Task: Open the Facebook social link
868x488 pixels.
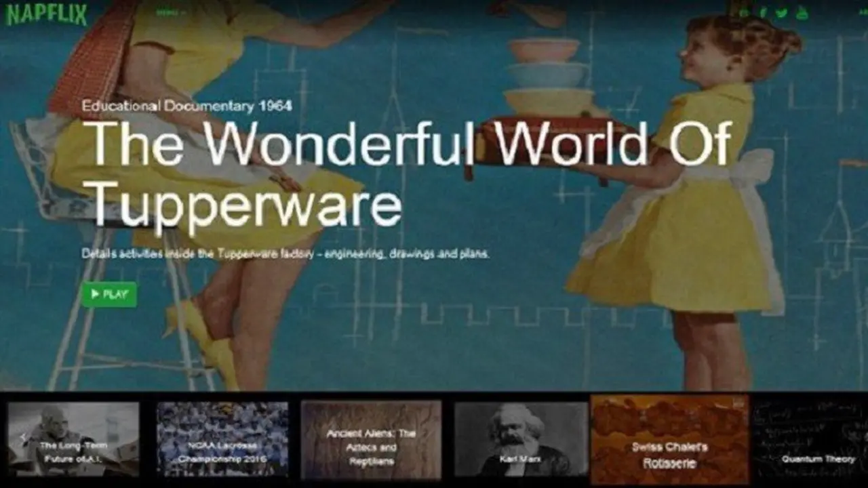Action: pos(763,13)
